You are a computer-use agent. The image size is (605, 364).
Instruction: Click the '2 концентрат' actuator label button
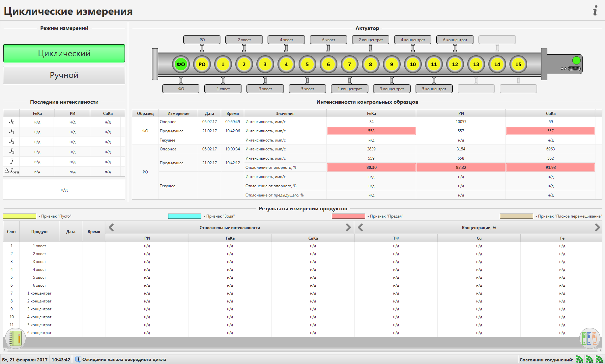(x=371, y=40)
